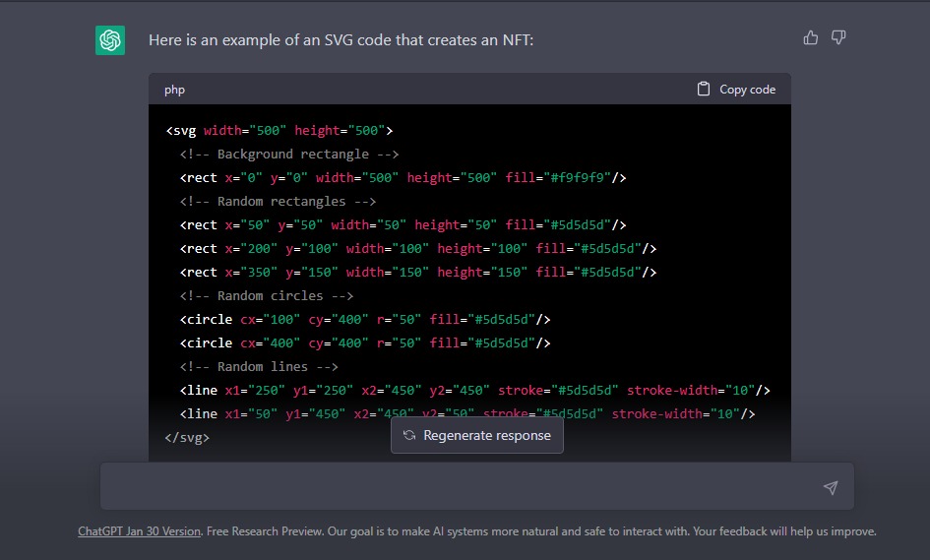The image size is (930, 560).
Task: Click the closing </svg> tag
Action: pyautogui.click(x=187, y=438)
